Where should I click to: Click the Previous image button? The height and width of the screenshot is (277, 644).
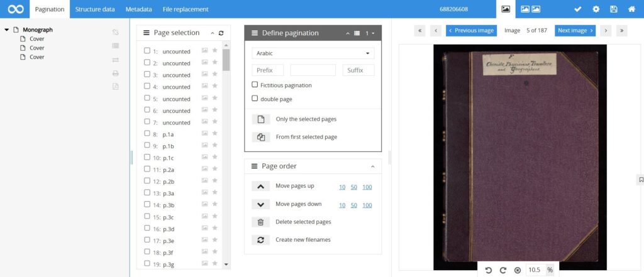471,30
